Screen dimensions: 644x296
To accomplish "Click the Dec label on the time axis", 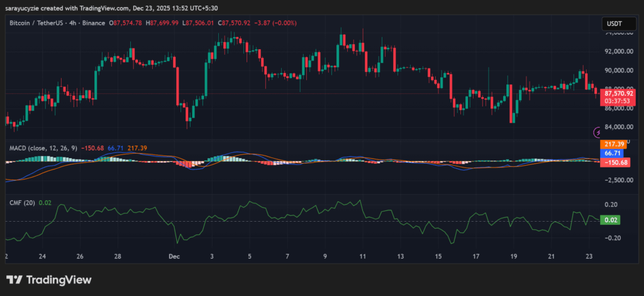I will [174, 257].
